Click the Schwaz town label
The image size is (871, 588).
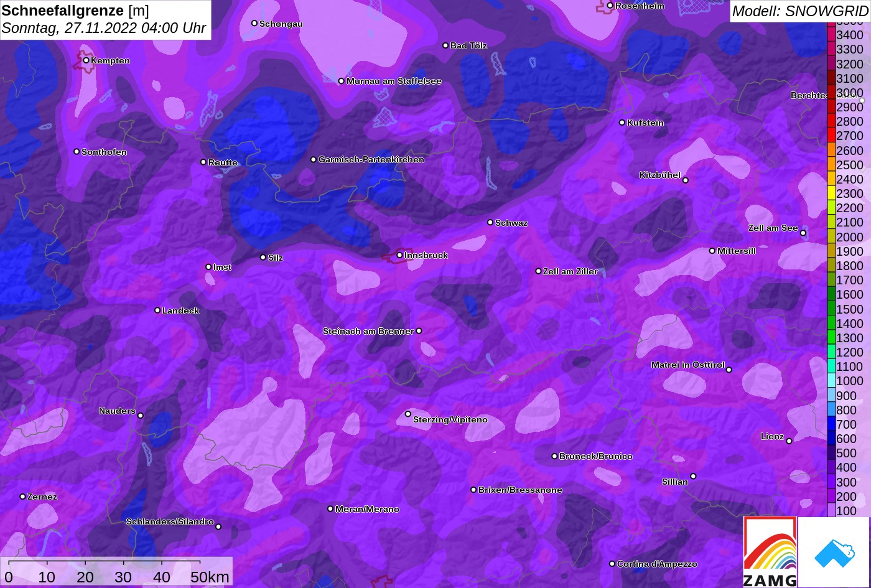coord(511,223)
